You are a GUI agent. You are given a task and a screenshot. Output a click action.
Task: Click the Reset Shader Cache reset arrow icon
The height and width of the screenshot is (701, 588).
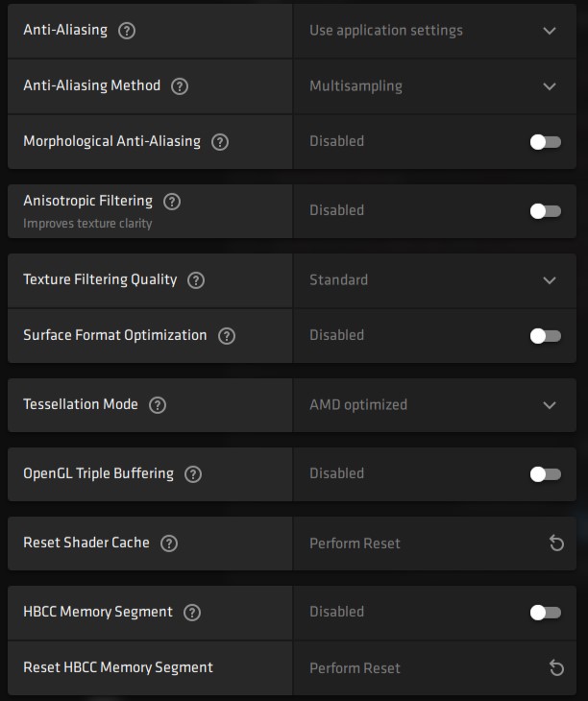556,544
